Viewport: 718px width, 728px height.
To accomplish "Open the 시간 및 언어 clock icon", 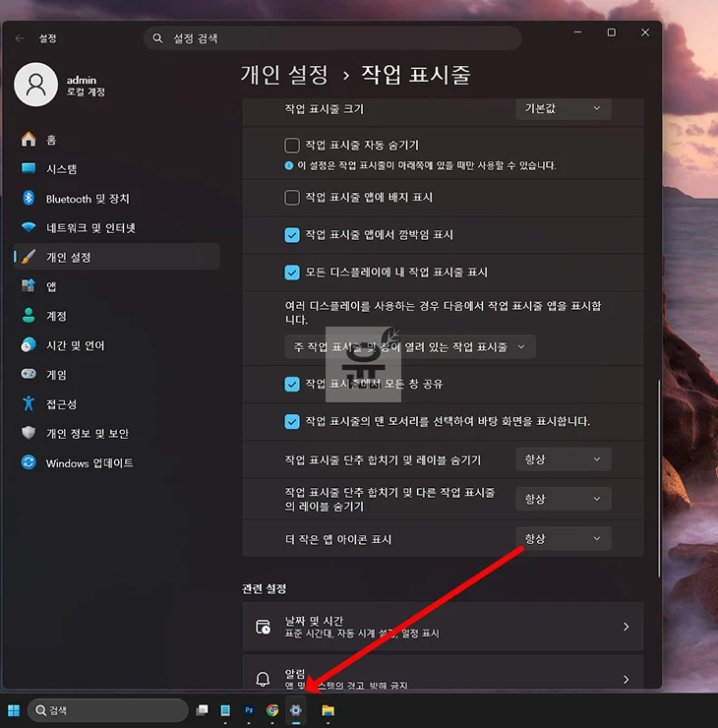I will point(29,345).
